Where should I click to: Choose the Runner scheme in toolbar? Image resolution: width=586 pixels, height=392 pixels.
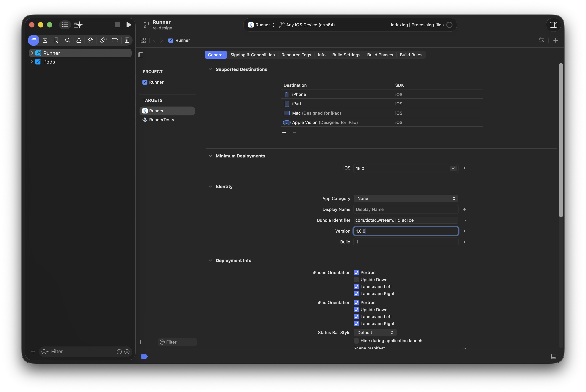(259, 25)
